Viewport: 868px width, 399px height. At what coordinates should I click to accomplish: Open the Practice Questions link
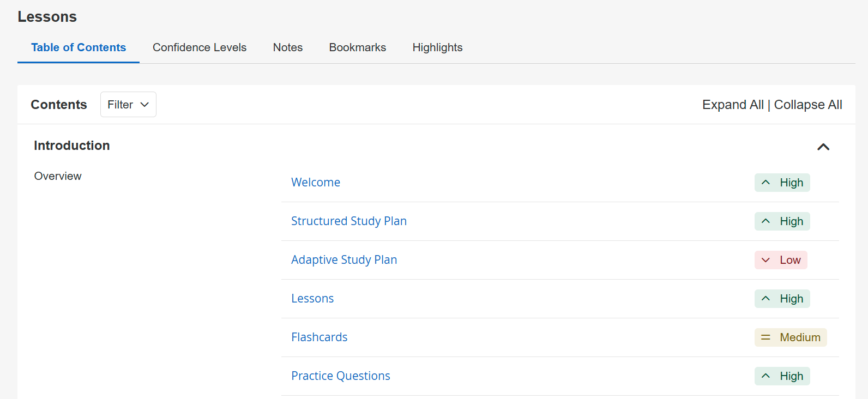(x=341, y=376)
